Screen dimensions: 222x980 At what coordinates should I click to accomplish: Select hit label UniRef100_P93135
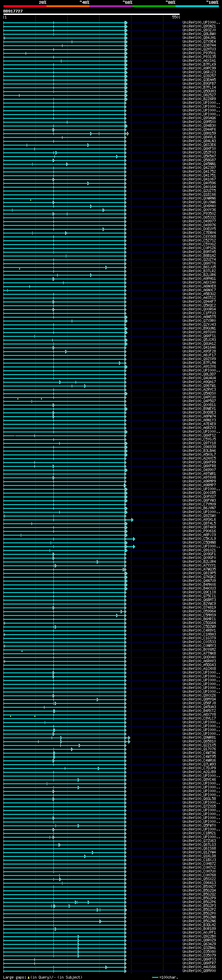pos(199,57)
